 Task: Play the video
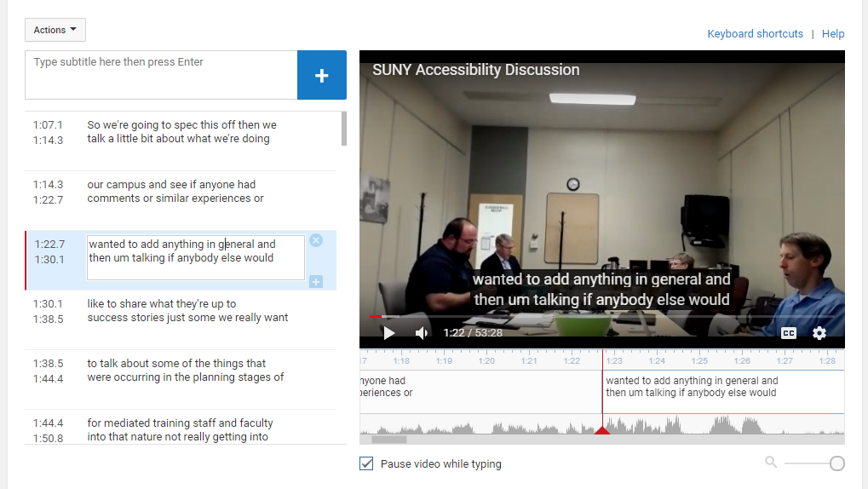[x=389, y=333]
